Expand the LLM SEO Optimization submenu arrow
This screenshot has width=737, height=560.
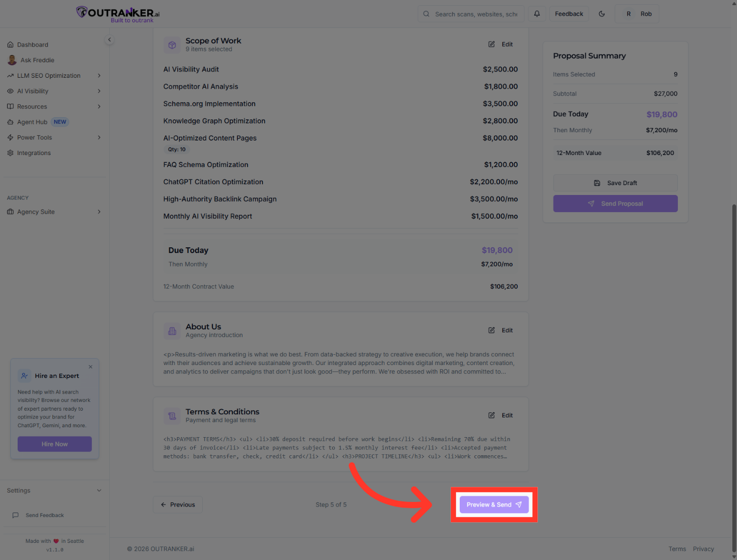click(99, 76)
